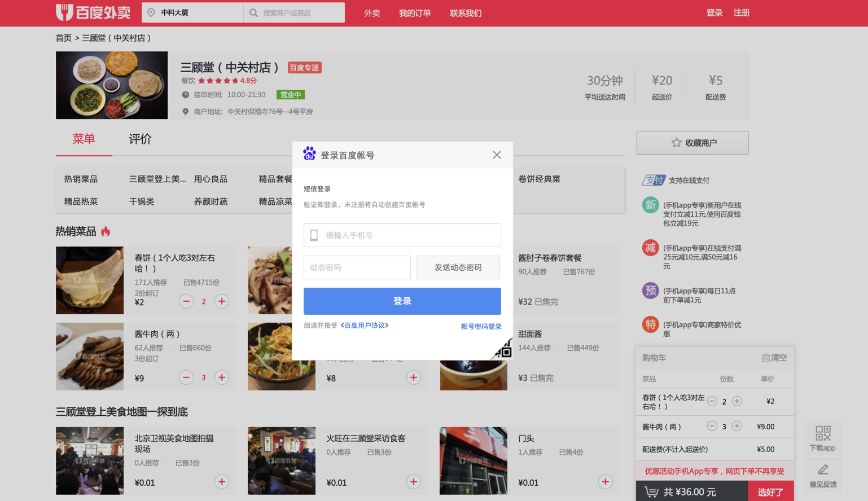This screenshot has height=501, width=868.
Task: Click the blue 登录 button in dialog
Action: coord(402,301)
